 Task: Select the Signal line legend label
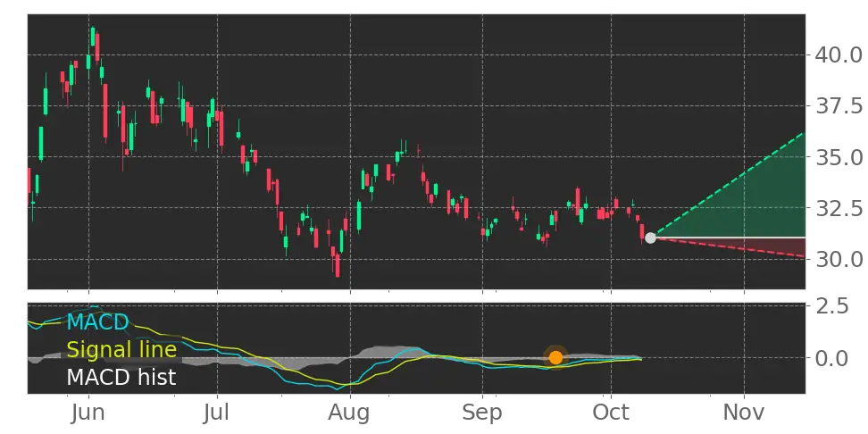pos(121,349)
